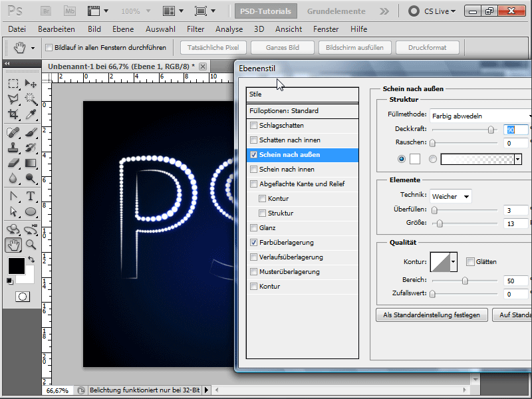The height and width of the screenshot is (399, 532).
Task: Adjust the Deckkraft slider handle
Action: click(491, 130)
